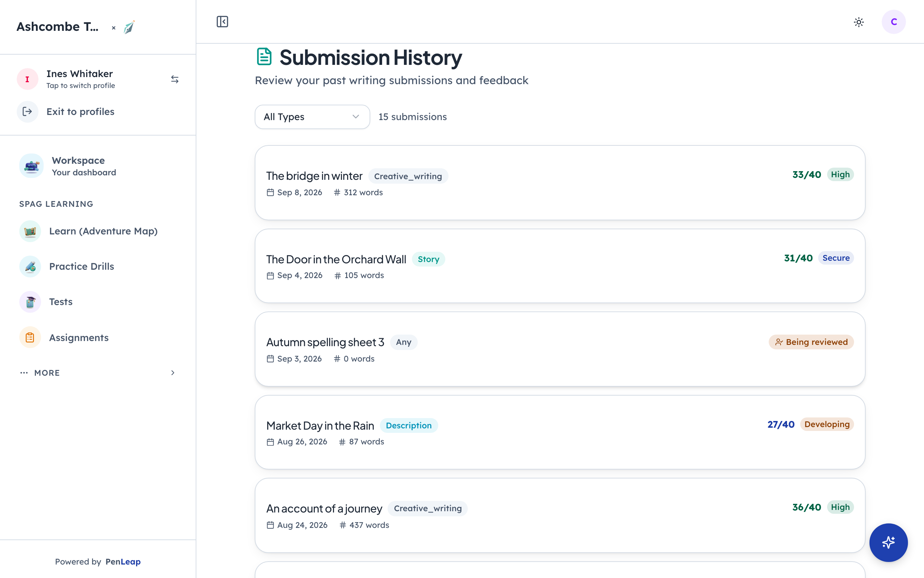Click Exit to profiles icon
924x578 pixels.
click(x=28, y=112)
